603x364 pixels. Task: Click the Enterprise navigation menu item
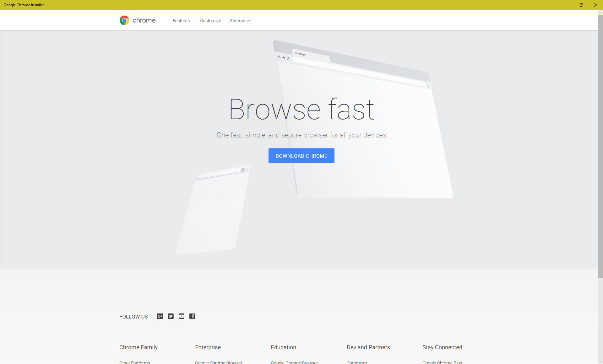pos(240,20)
